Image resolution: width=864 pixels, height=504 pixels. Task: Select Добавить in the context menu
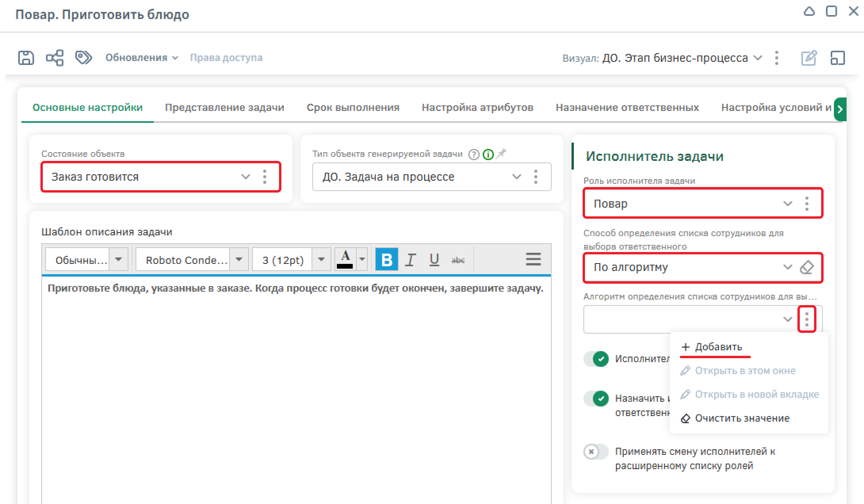(718, 347)
